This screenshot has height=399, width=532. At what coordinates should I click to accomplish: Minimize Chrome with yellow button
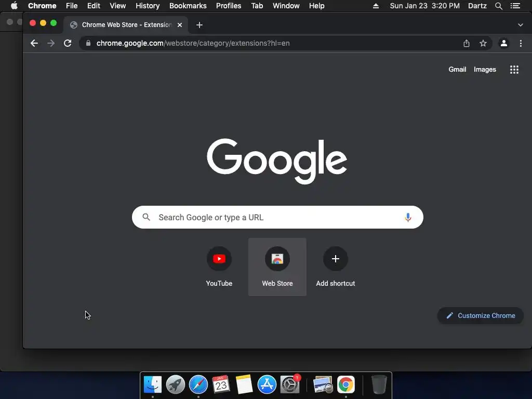(x=43, y=23)
